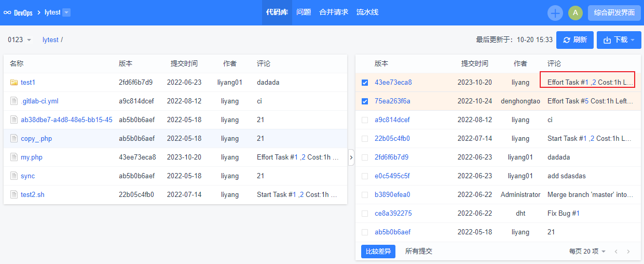Go to next page of commits
The width and height of the screenshot is (644, 264).
pos(628,252)
